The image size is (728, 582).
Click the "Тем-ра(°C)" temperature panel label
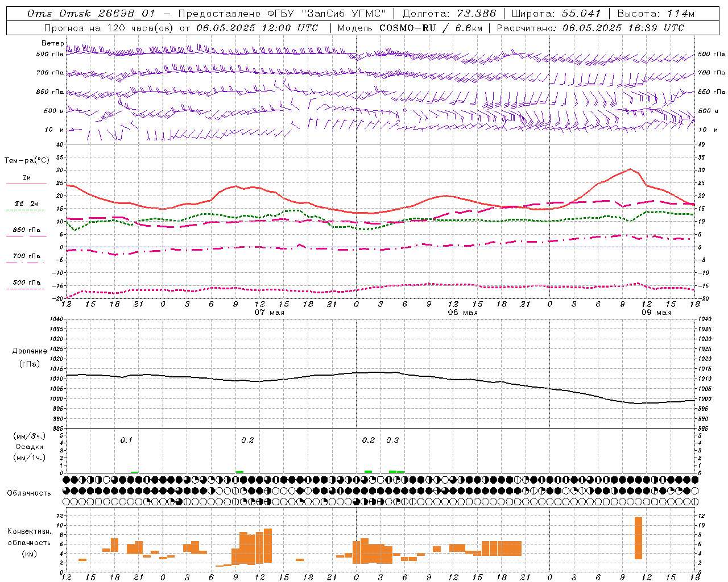(x=26, y=161)
